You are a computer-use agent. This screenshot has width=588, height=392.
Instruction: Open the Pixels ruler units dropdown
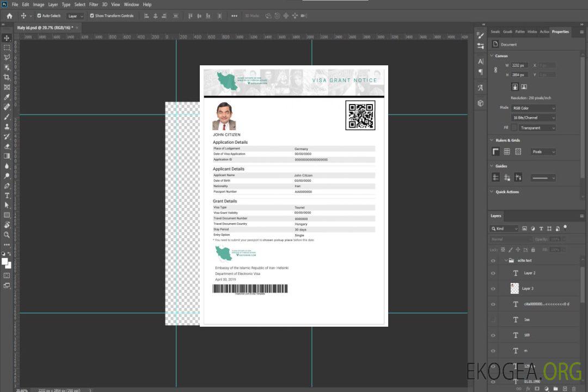[x=543, y=152]
